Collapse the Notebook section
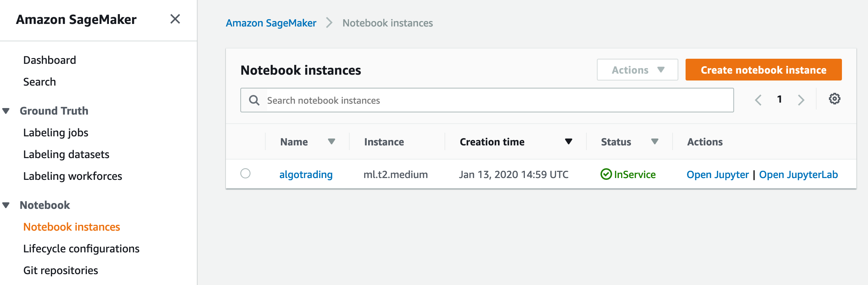Image resolution: width=868 pixels, height=285 pixels. (6, 205)
